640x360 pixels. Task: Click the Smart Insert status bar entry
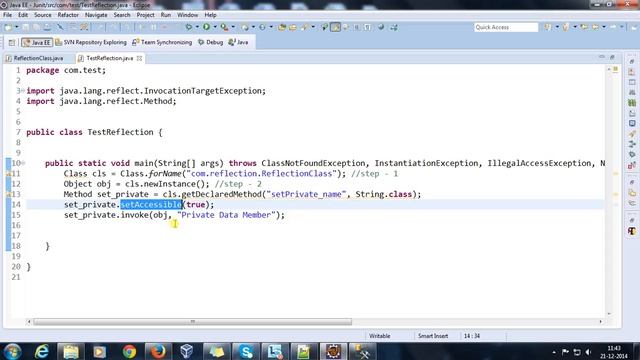tap(433, 336)
